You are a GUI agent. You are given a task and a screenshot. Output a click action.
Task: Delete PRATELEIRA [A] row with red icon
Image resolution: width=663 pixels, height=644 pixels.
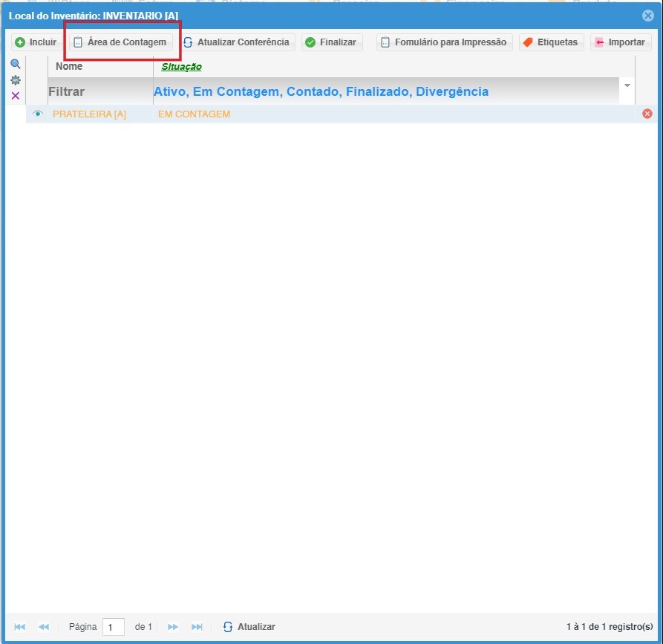[647, 114]
